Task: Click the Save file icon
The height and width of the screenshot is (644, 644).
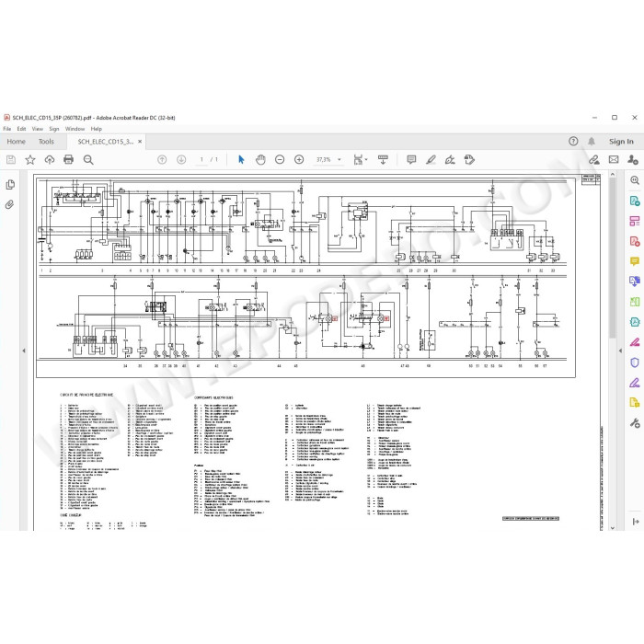Action: [11, 160]
